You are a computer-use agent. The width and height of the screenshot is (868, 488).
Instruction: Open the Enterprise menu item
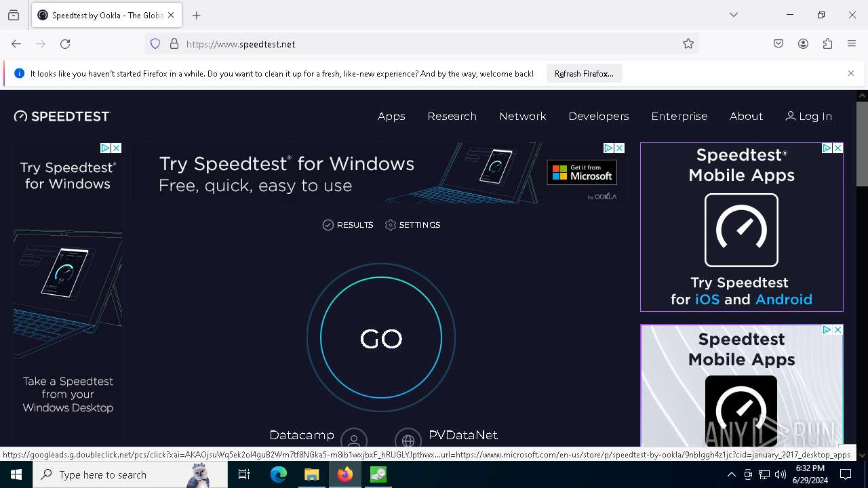pyautogui.click(x=679, y=117)
